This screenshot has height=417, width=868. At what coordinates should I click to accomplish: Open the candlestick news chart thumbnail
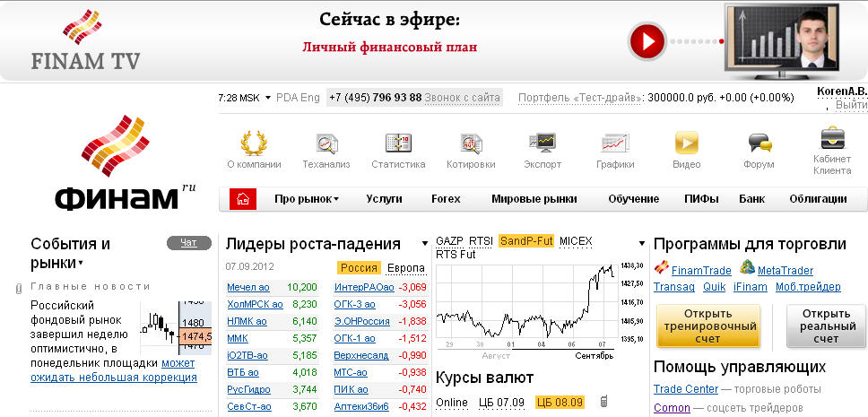click(176, 328)
